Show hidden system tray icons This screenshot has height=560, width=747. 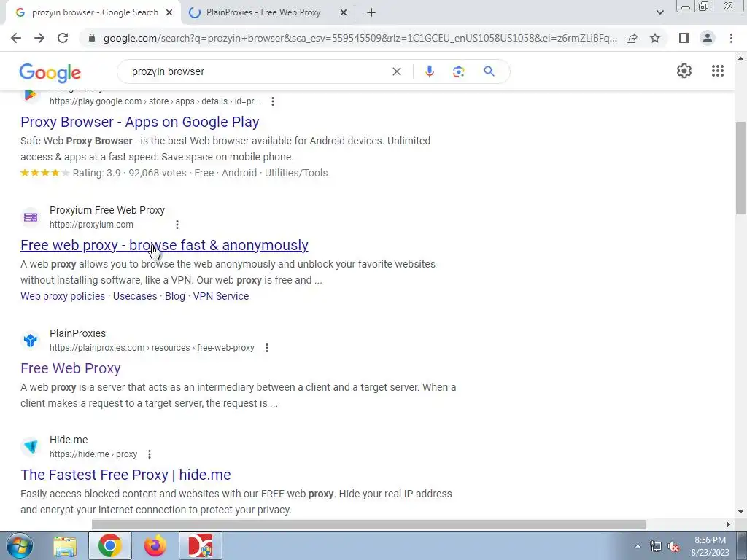638,547
